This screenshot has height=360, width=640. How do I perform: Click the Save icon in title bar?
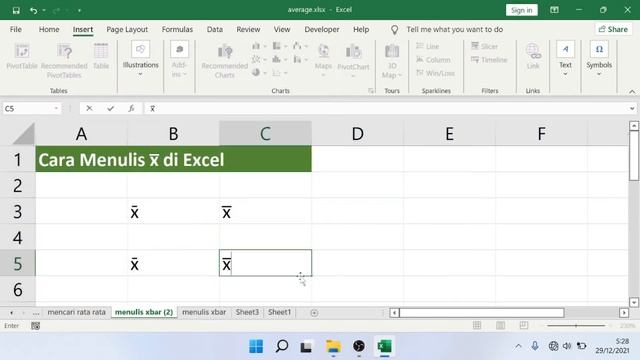click(16, 10)
